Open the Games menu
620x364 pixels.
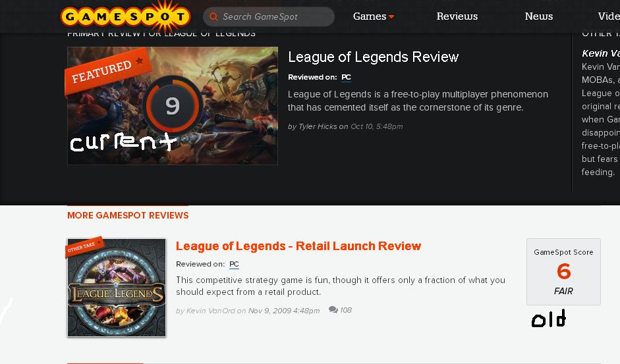(x=370, y=16)
